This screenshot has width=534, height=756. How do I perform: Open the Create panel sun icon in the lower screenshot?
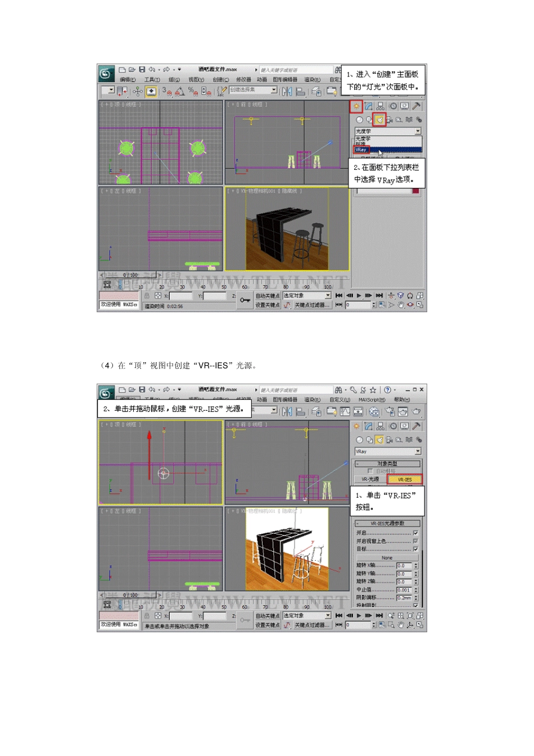[x=356, y=426]
